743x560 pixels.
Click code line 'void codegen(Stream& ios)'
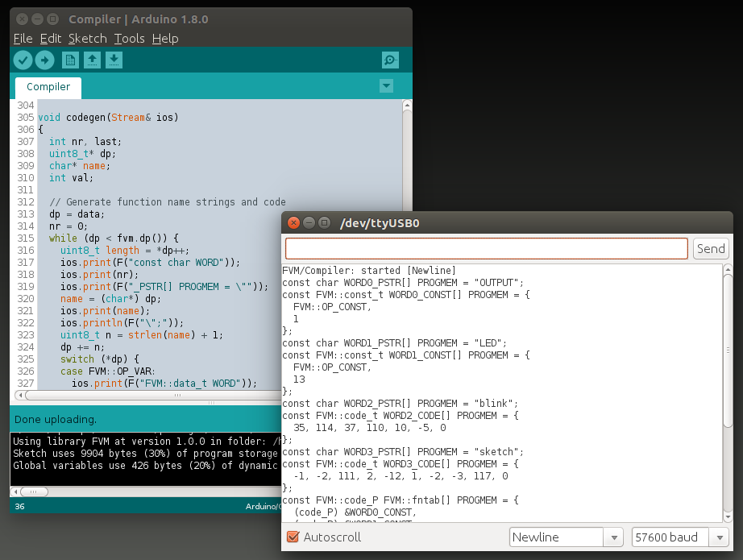coord(108,118)
